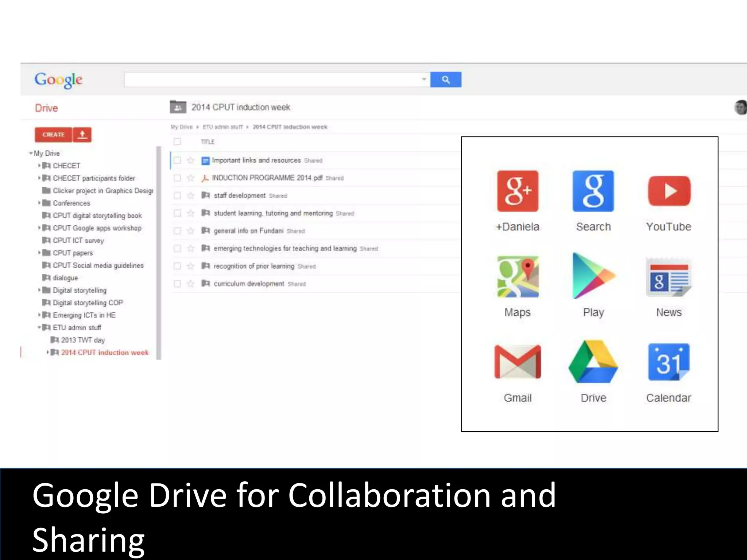Click the folder tree vertical scrollbar
This screenshot has height=560, width=747.
159,253
